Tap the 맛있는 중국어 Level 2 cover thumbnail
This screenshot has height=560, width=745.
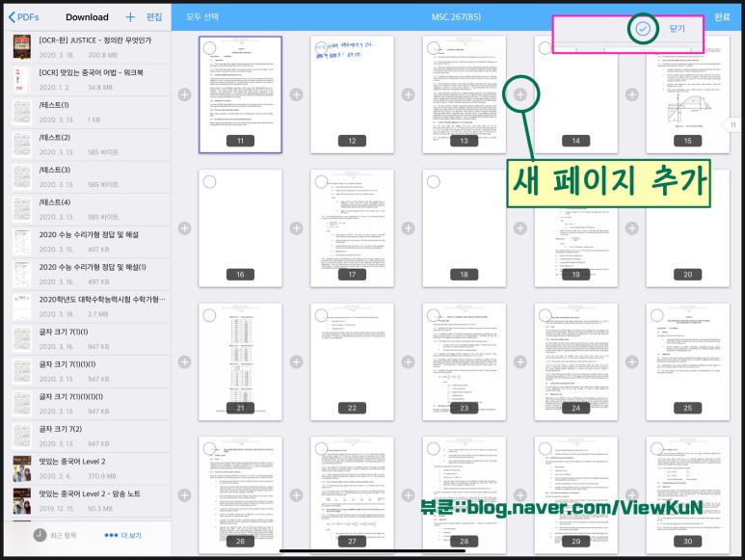coord(22,468)
